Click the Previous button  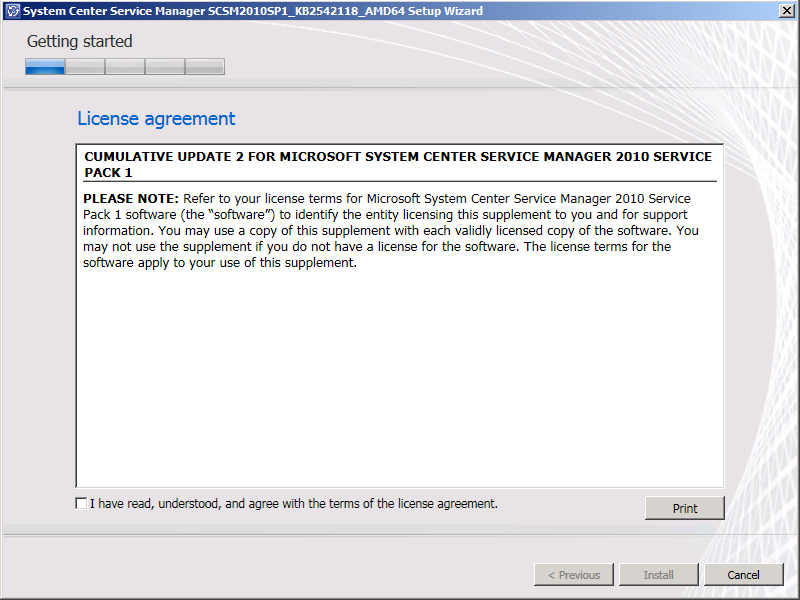click(x=573, y=575)
